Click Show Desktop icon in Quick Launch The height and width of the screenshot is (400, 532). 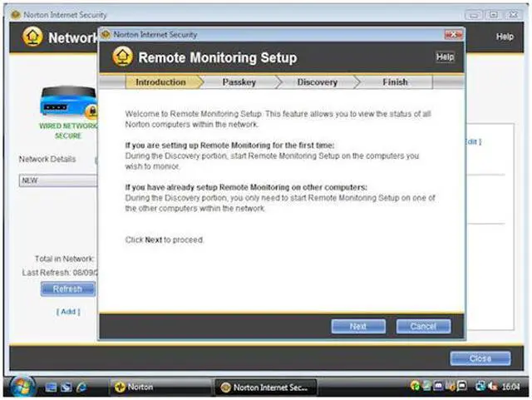coord(52,388)
